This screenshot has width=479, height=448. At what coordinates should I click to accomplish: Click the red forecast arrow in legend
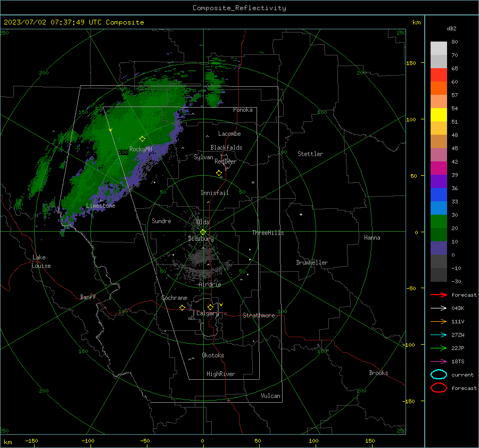coord(439,295)
